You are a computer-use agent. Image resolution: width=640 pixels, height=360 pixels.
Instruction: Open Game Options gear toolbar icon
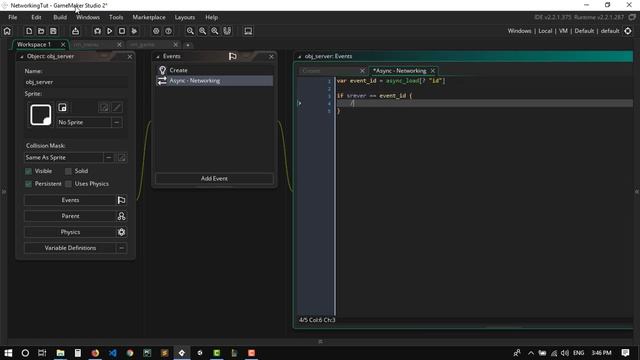(x=156, y=31)
